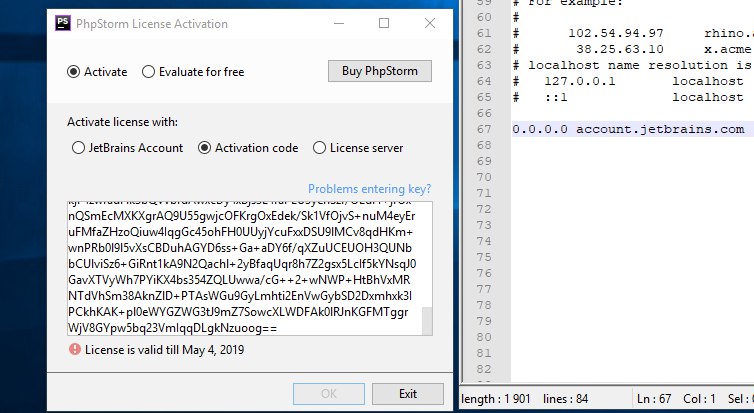Close the PhpStorm License Activation dialog
Image resolution: width=754 pixels, height=413 pixels.
pos(430,23)
